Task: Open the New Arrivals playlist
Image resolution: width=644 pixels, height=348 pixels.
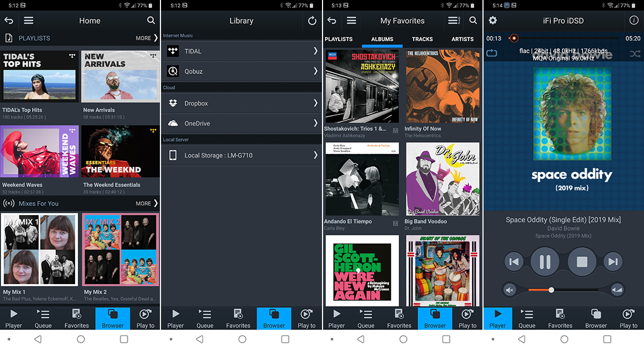Action: tap(121, 76)
